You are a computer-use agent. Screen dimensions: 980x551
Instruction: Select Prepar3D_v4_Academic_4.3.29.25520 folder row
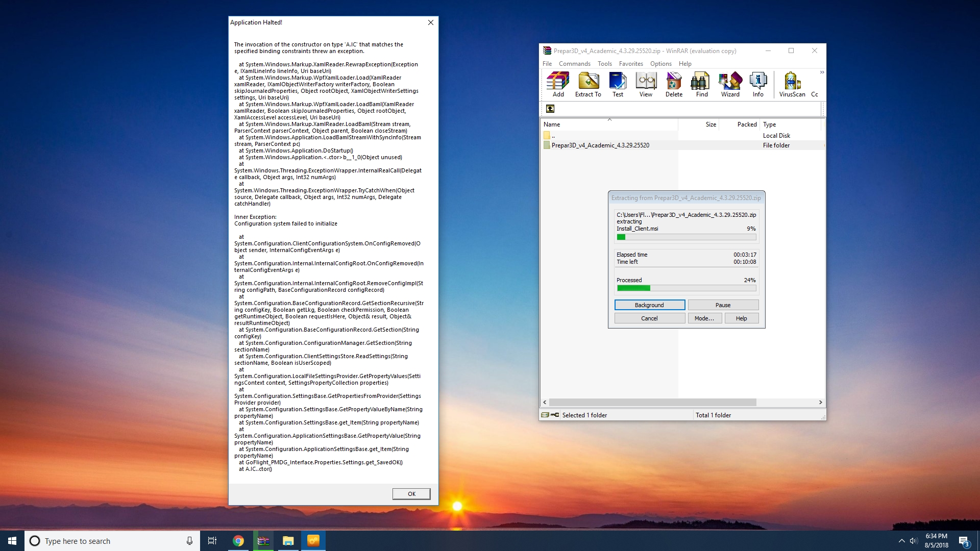click(600, 145)
